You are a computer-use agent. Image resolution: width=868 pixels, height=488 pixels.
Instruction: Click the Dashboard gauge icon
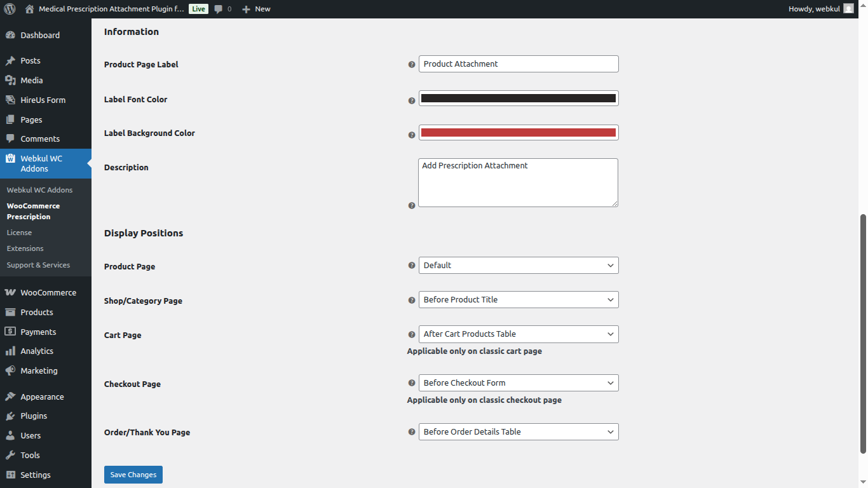10,35
